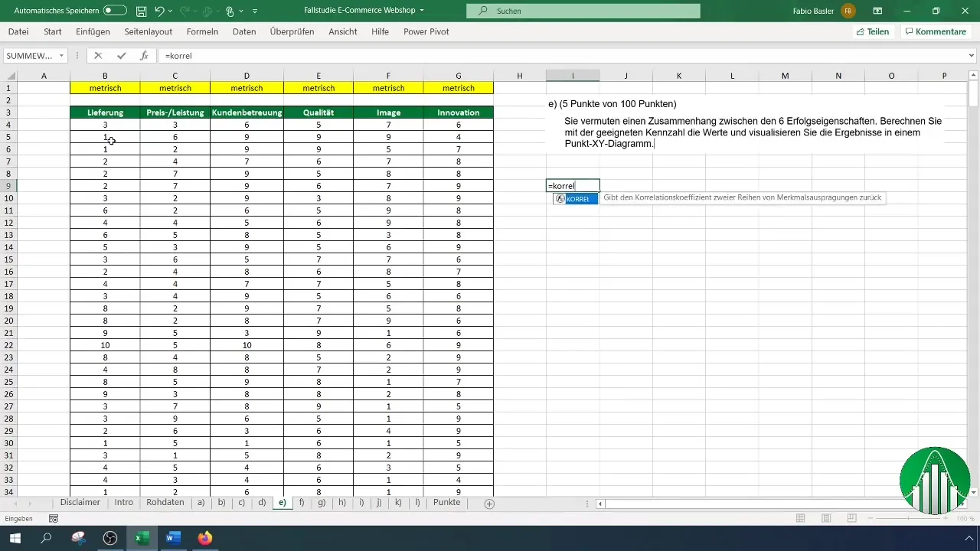Click the vertical scrollbar up arrow
980x551 pixels.
tap(973, 75)
